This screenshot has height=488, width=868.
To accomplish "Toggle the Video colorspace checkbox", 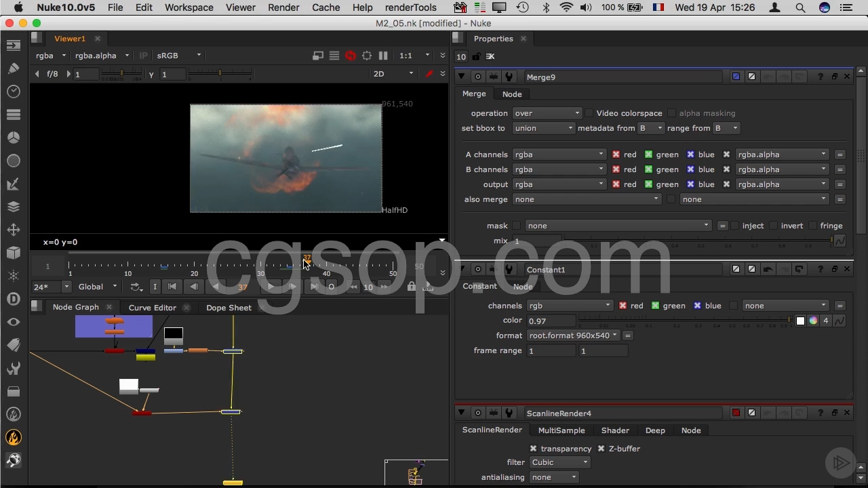I will click(589, 113).
